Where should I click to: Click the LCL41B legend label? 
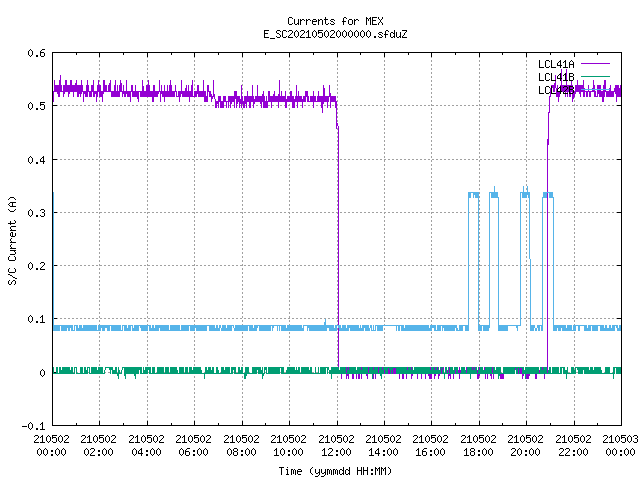pos(556,77)
